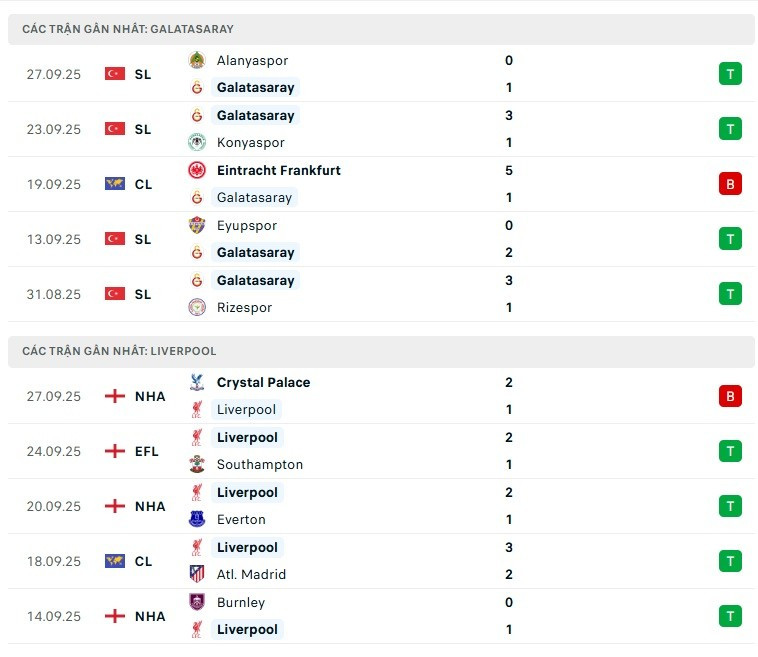Click the Eyupspor club crest

[x=197, y=225]
